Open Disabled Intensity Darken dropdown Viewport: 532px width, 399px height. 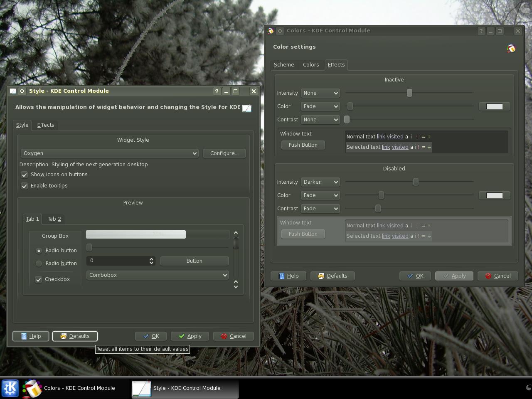click(x=320, y=182)
